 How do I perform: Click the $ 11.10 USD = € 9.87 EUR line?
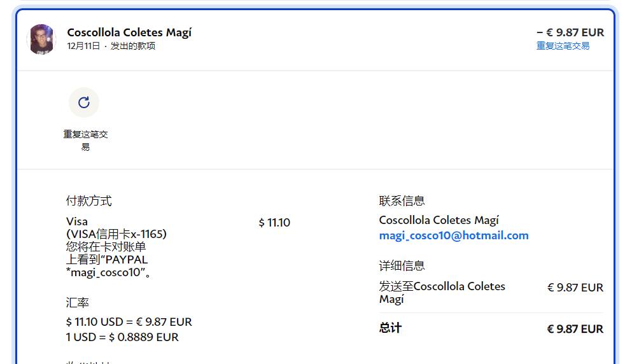pyautogui.click(x=129, y=322)
